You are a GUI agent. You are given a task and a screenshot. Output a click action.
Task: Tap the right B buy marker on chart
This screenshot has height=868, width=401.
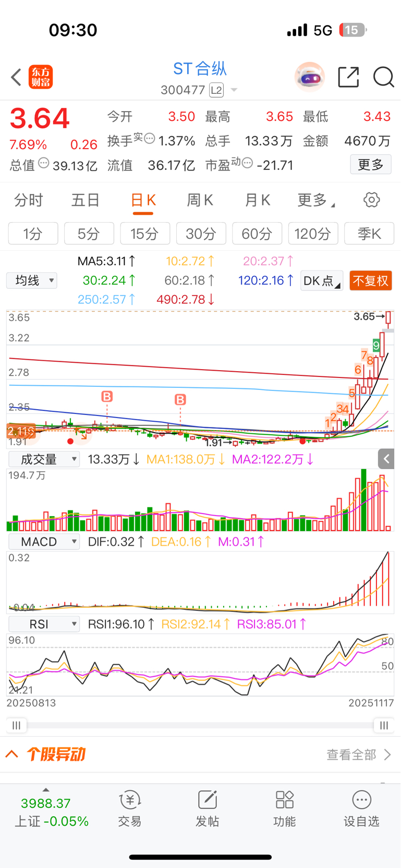[180, 400]
